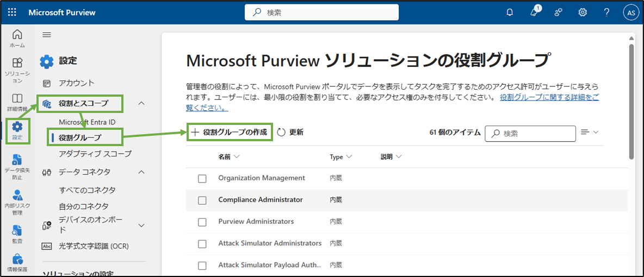Check the Compliance Administrator checkbox
The height and width of the screenshot is (277, 644).
tap(202, 200)
